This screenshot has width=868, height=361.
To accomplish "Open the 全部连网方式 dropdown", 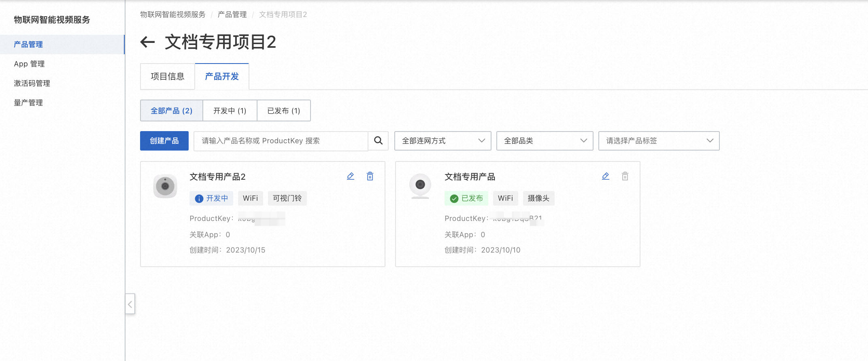I will coord(443,140).
